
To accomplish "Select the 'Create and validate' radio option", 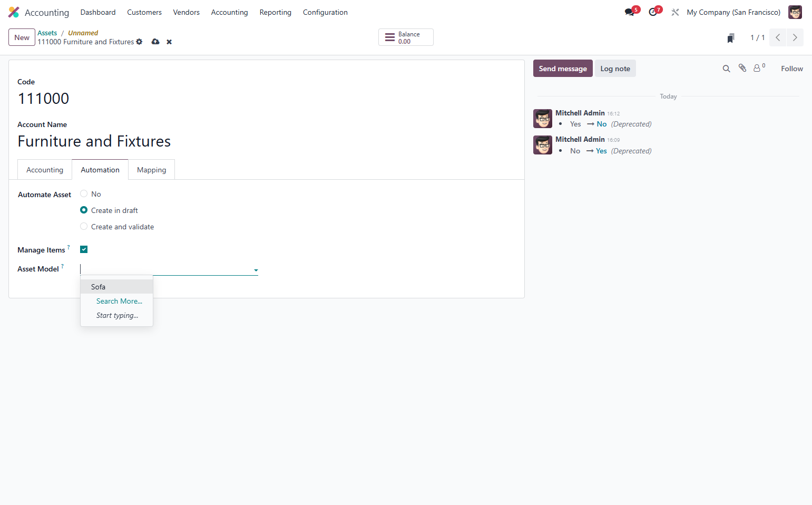I will click(84, 227).
